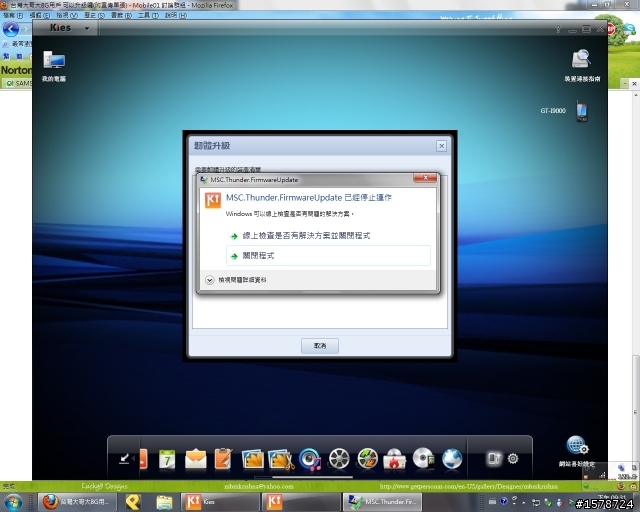Switch to Kies taskbar button
640x512 pixels.
pyautogui.click(x=220, y=502)
